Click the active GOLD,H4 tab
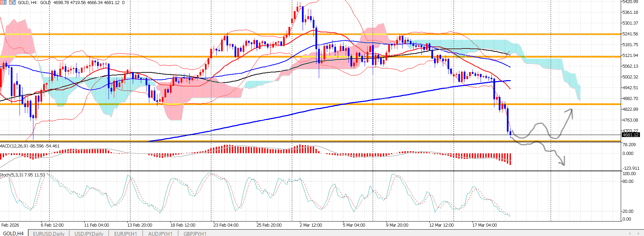Screen dimensions: 644x236 pyautogui.click(x=13, y=233)
